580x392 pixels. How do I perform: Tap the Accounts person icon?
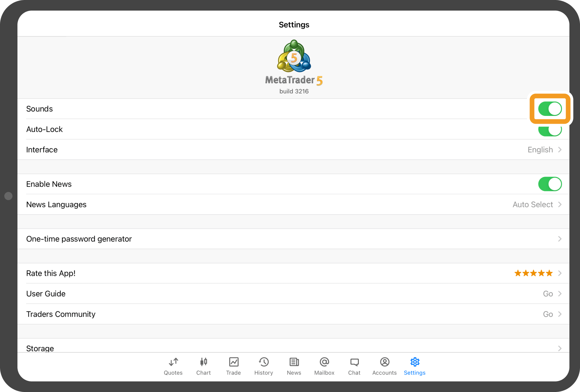coord(384,362)
